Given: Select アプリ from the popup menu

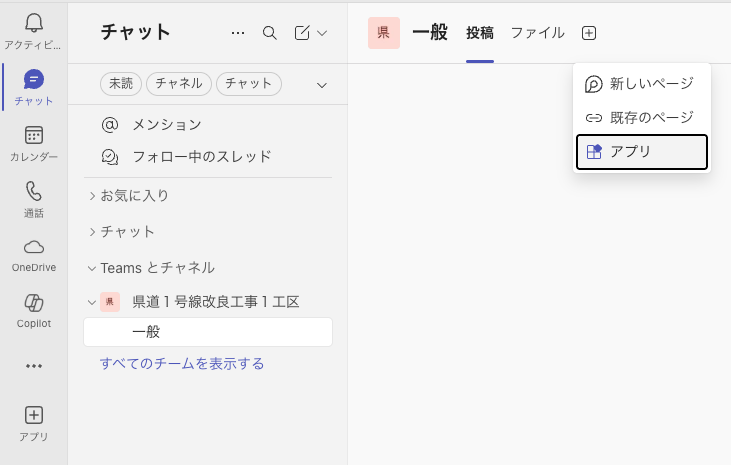Looking at the screenshot, I should pyautogui.click(x=642, y=152).
